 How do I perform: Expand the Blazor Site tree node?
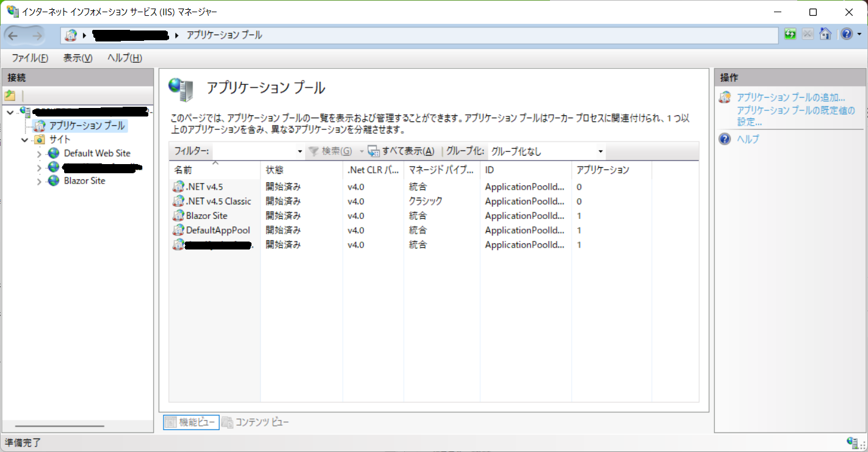coord(39,181)
